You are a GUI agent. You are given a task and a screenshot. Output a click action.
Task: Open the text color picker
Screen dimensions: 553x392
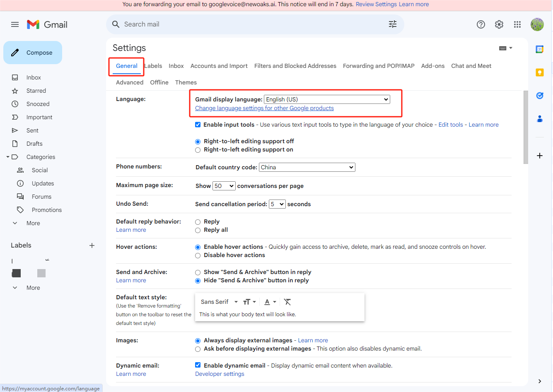270,302
